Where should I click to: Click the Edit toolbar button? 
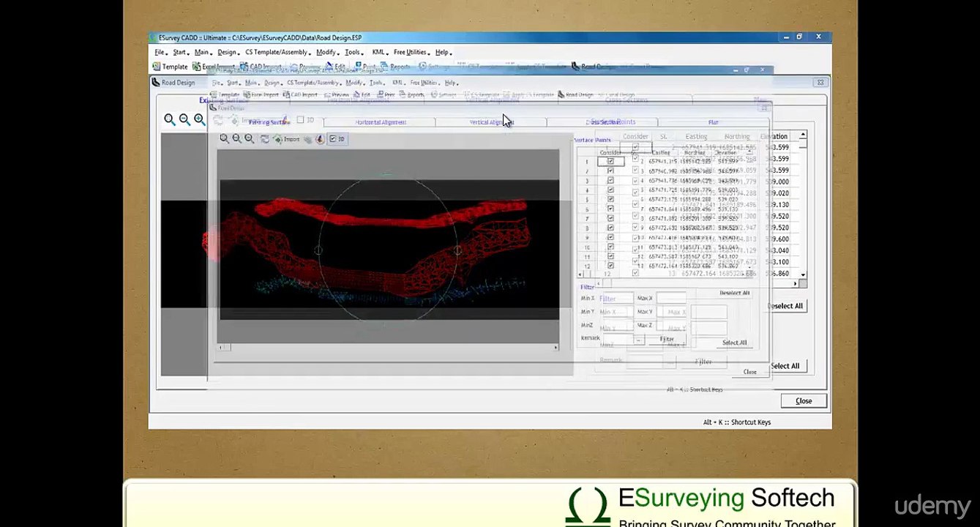coord(336,67)
